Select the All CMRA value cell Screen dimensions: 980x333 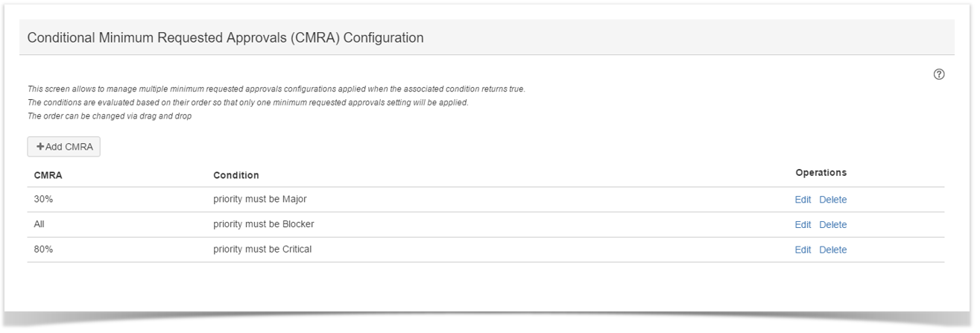point(41,224)
